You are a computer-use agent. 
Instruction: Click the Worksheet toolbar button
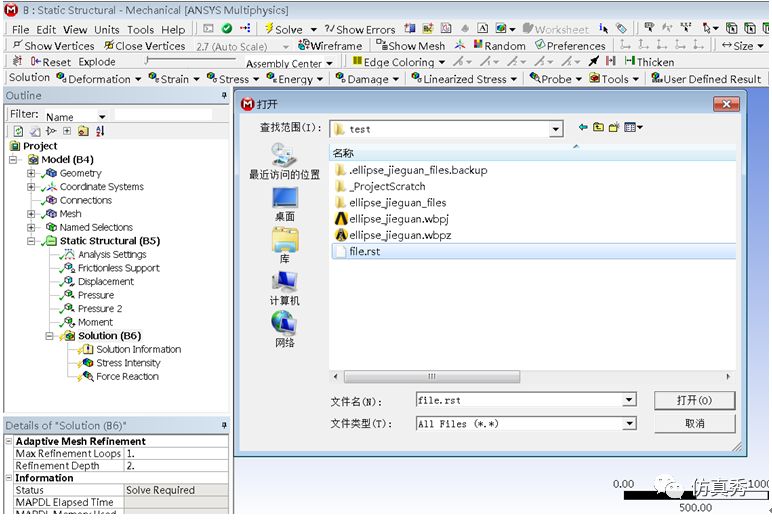[555, 30]
